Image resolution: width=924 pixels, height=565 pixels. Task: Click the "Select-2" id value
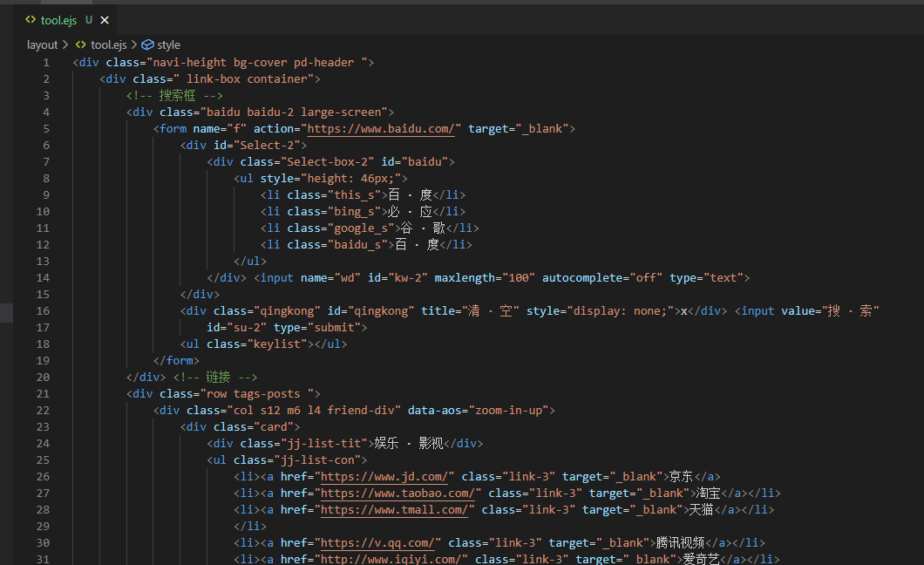[267, 146]
